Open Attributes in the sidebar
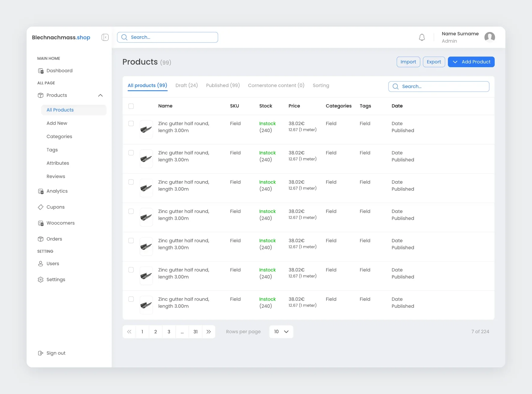 tap(58, 163)
